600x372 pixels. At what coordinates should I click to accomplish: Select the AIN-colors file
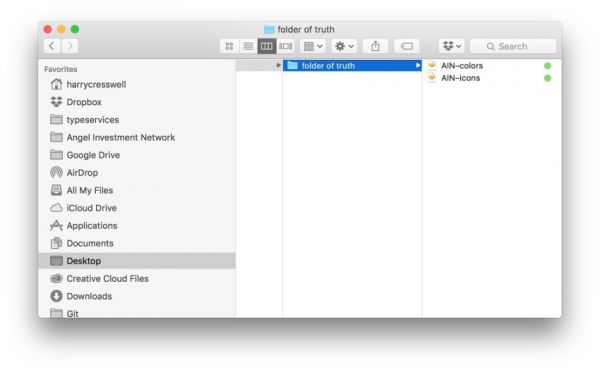tap(491, 66)
